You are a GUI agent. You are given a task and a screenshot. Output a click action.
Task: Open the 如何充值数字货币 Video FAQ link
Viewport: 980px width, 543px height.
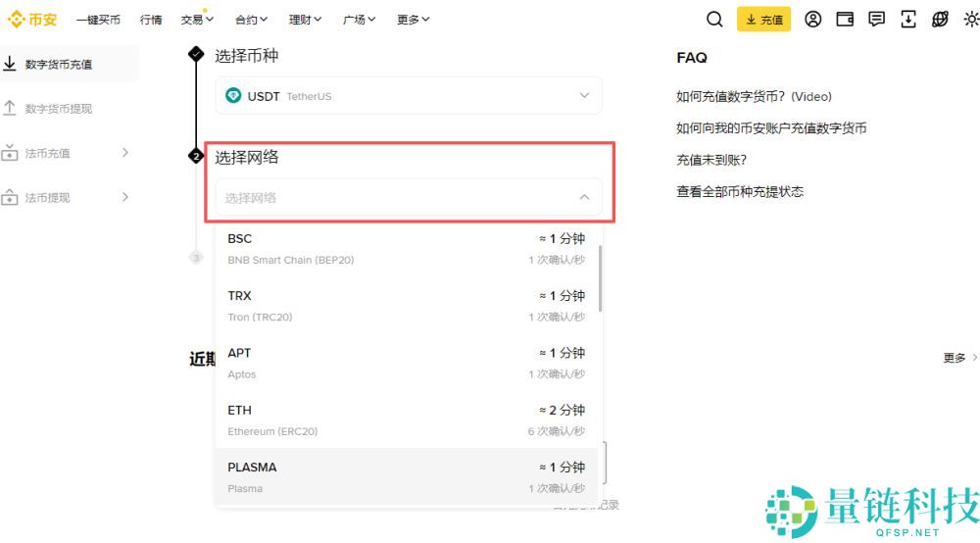[754, 96]
